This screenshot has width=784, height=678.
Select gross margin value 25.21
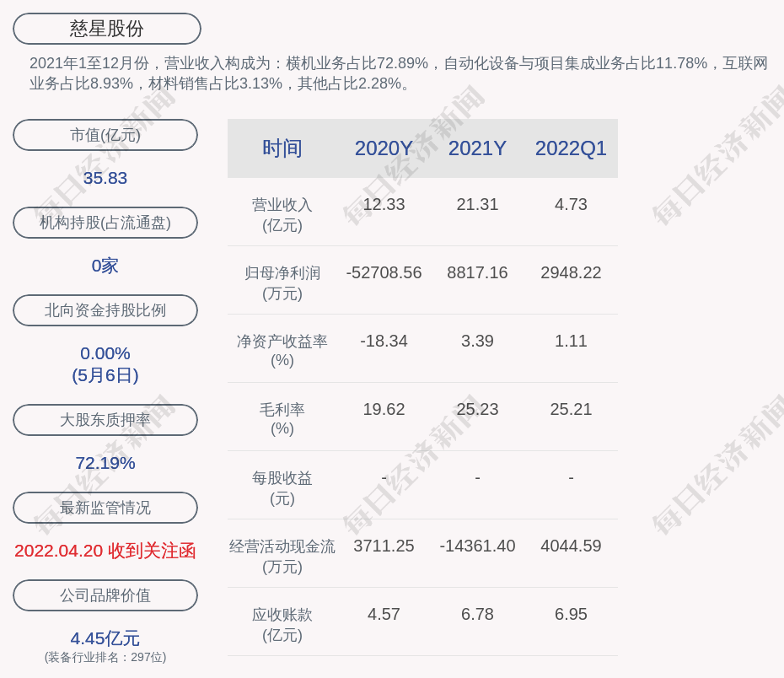[571, 409]
